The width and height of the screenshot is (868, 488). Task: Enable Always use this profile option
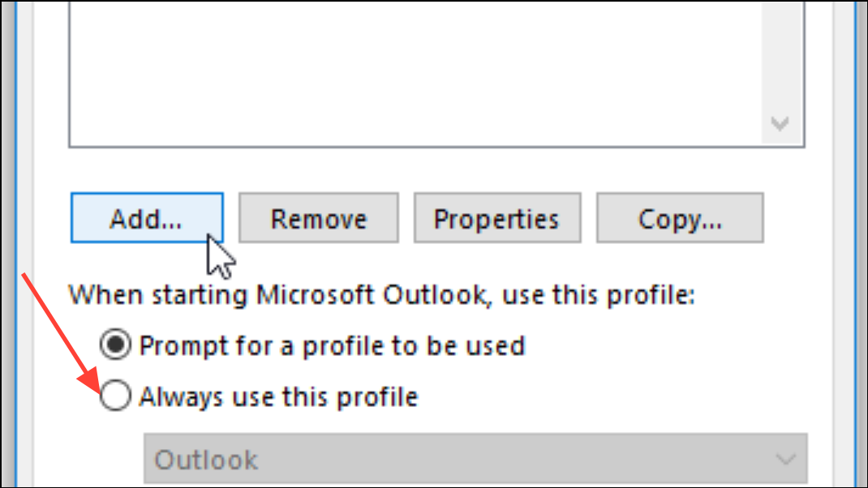[115, 396]
